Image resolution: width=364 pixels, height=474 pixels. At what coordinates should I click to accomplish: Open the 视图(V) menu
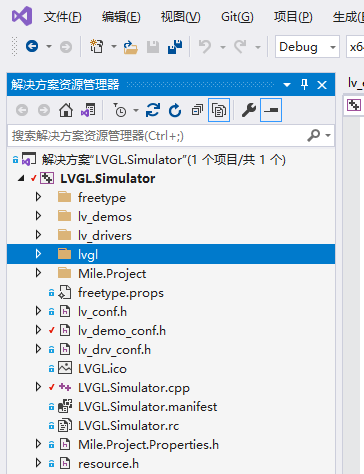tap(180, 17)
